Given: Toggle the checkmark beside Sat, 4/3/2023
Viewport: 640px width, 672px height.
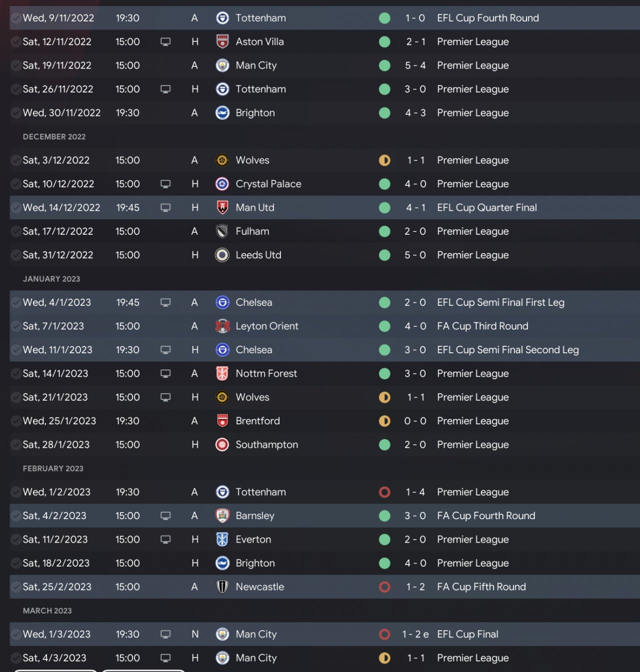Looking at the screenshot, I should click(15, 658).
